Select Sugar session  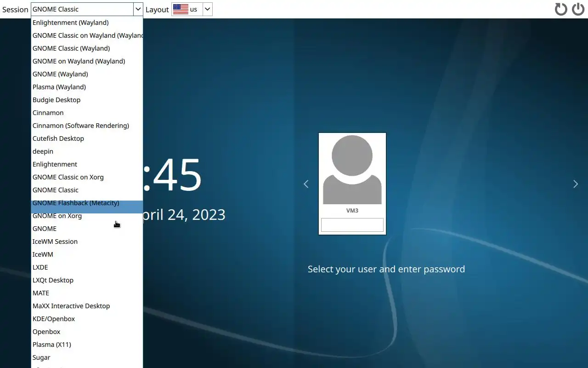pyautogui.click(x=87, y=357)
